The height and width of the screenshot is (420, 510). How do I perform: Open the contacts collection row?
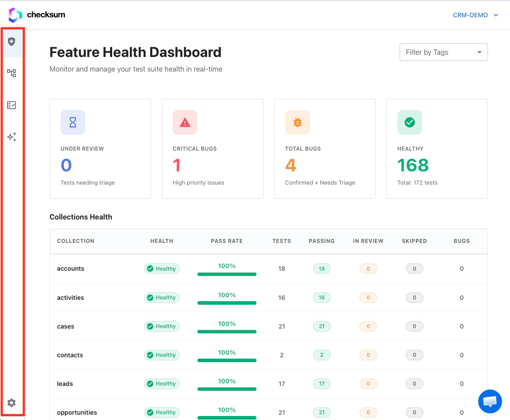pyautogui.click(x=268, y=355)
